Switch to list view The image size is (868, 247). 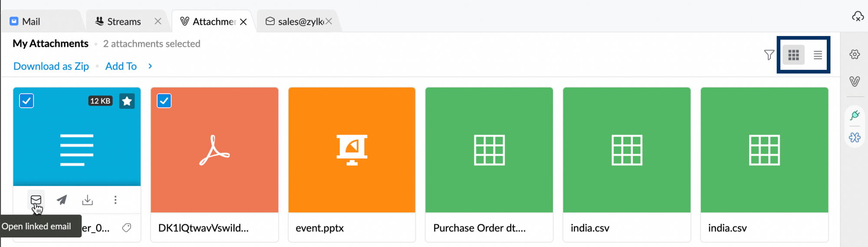coord(818,55)
